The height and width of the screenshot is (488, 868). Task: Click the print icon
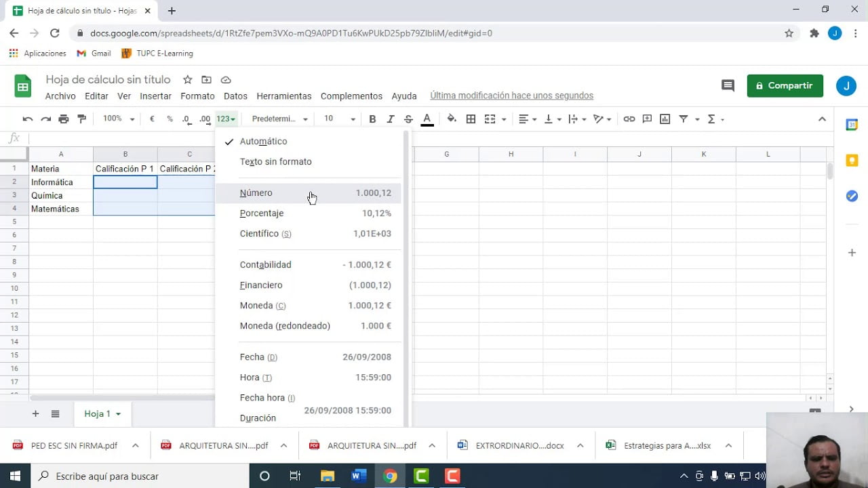64,119
